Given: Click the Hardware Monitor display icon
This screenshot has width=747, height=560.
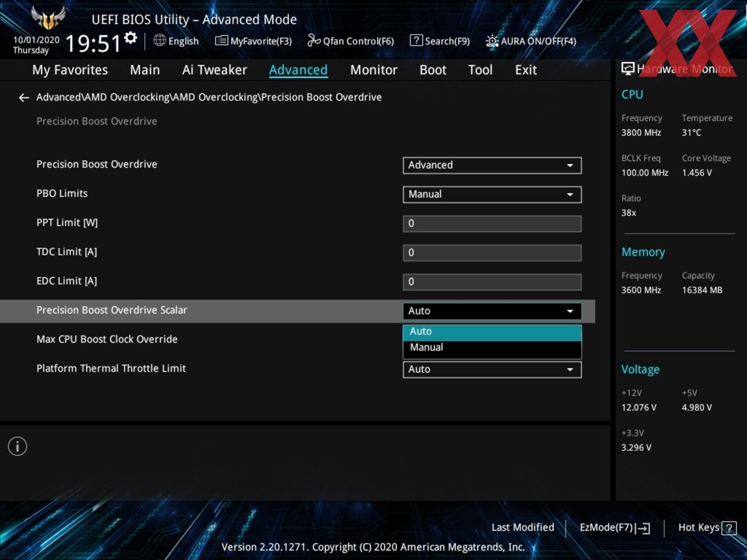Looking at the screenshot, I should tap(628, 69).
